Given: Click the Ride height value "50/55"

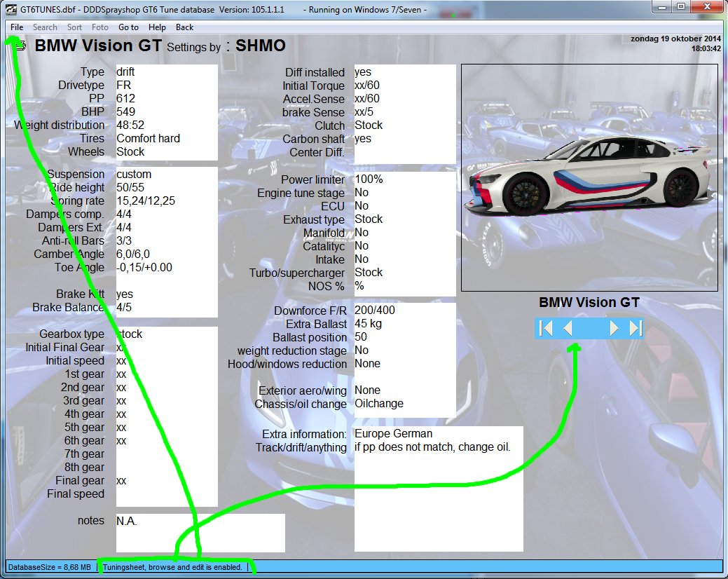Looking at the screenshot, I should (130, 188).
